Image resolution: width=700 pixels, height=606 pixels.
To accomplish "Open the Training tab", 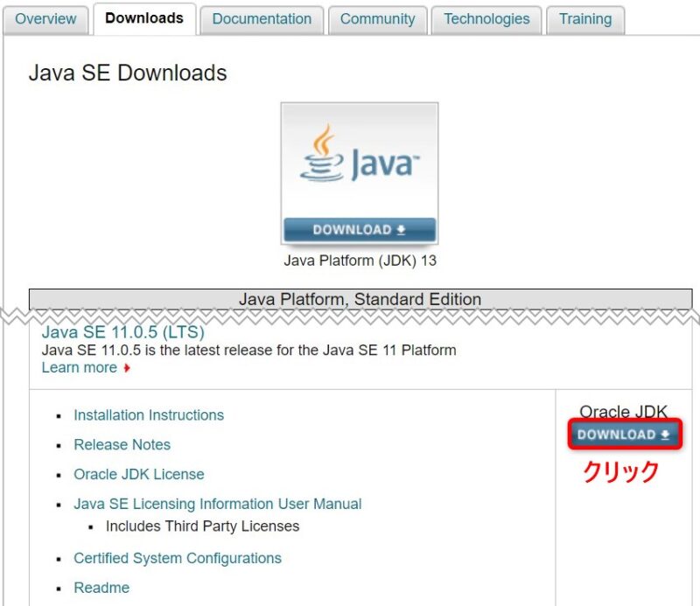I will point(584,18).
